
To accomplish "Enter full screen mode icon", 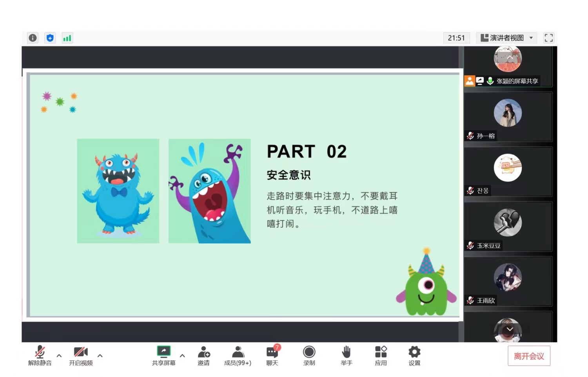I will 548,38.
